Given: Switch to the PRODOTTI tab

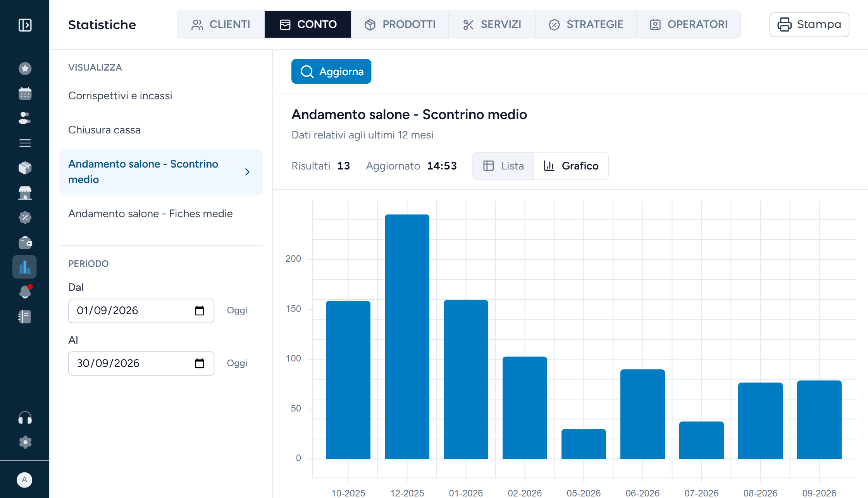Looking at the screenshot, I should click(x=400, y=24).
